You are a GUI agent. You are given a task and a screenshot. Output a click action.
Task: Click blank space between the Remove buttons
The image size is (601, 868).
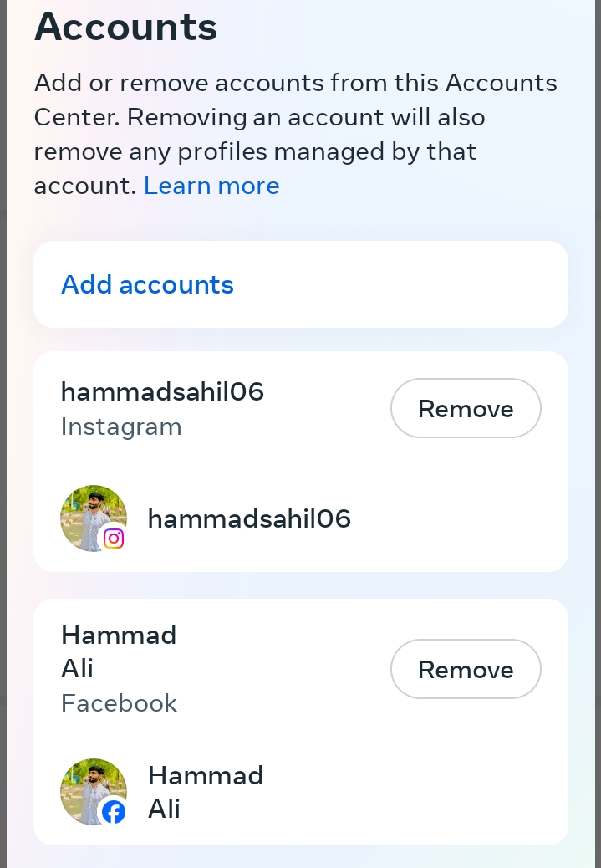(x=466, y=535)
